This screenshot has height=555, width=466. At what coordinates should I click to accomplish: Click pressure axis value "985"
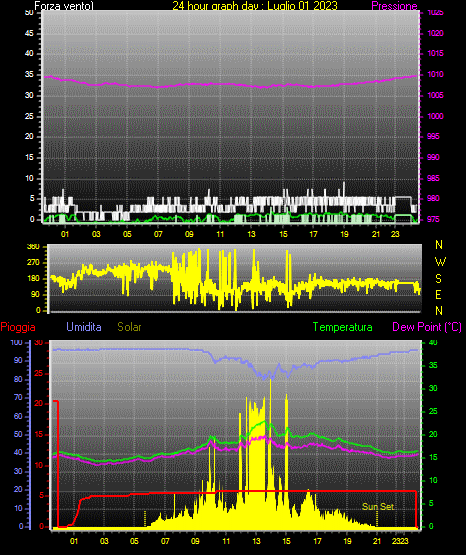[433, 178]
